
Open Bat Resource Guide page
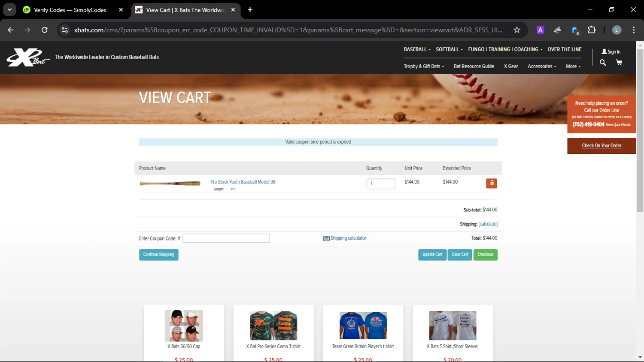pyautogui.click(x=474, y=67)
